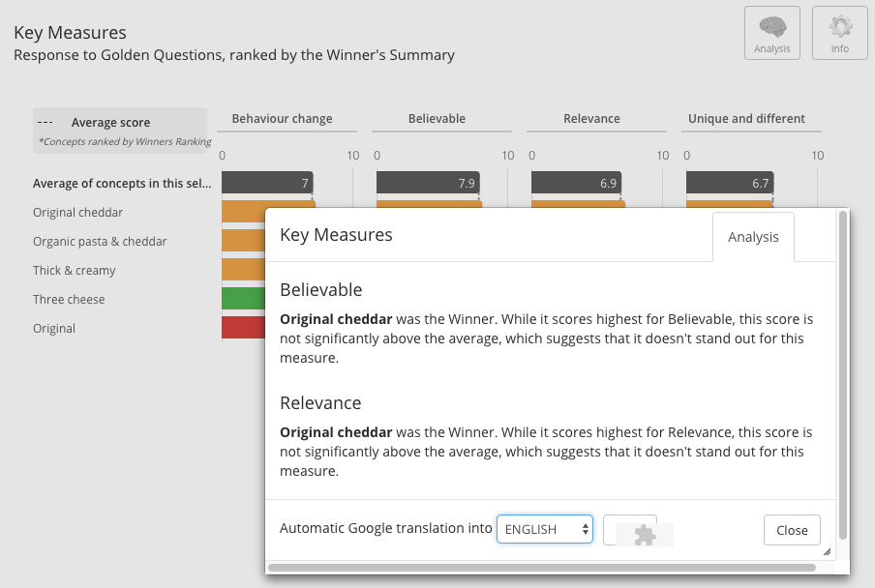This screenshot has height=588, width=875.
Task: Click the Average of concepts row label
Action: [x=122, y=184]
